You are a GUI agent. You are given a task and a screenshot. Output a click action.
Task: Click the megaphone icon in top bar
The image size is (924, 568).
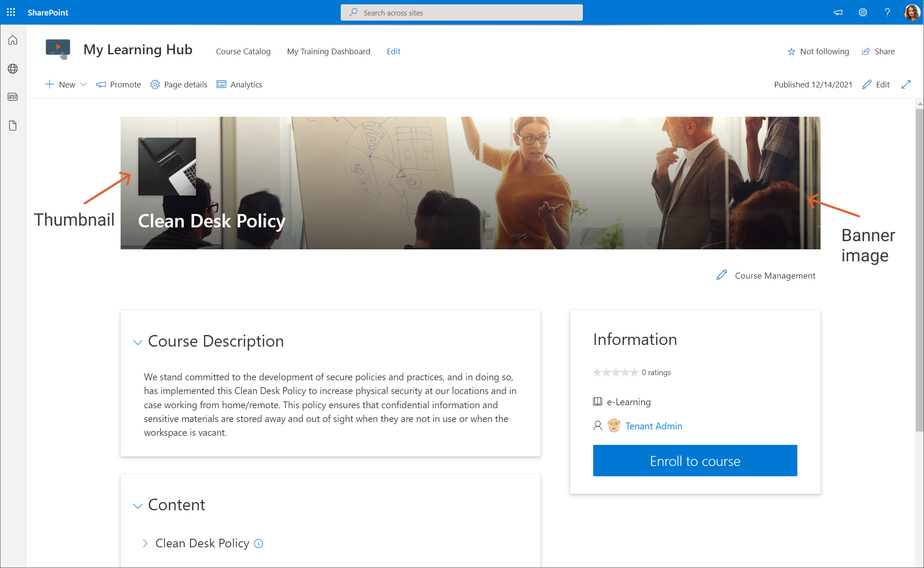pyautogui.click(x=838, y=12)
